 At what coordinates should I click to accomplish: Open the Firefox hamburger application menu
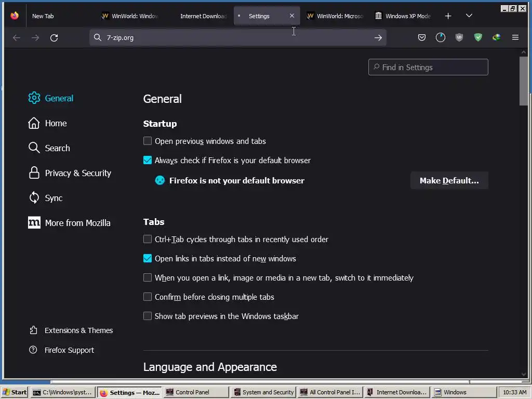(x=515, y=37)
